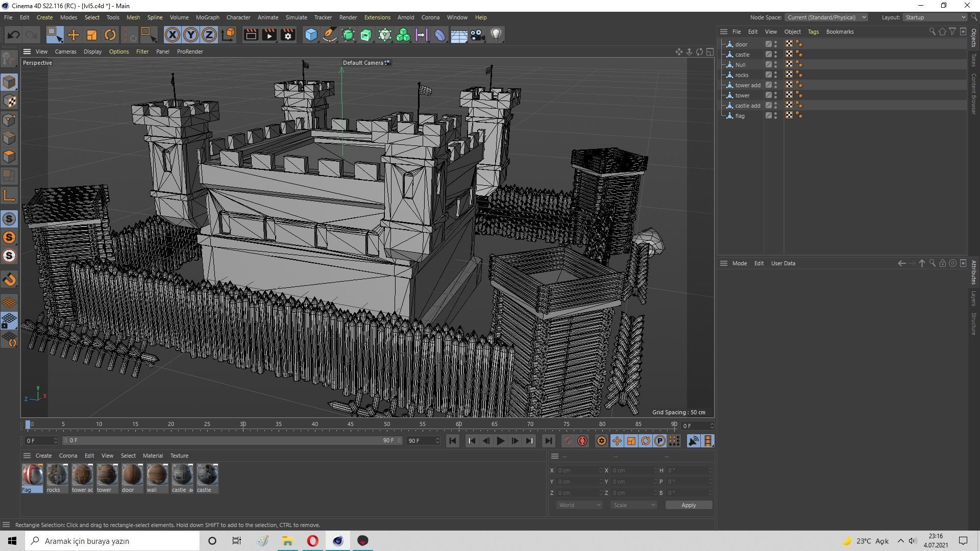Open Windows Start menu
The image size is (980, 551).
point(12,541)
